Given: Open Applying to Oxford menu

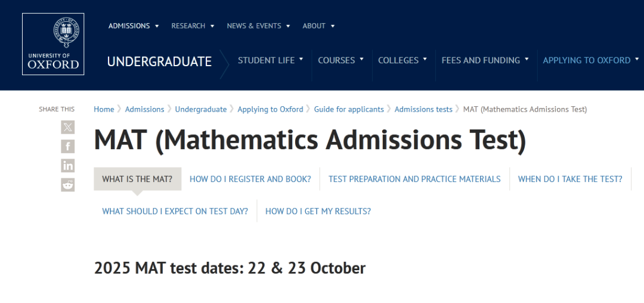Looking at the screenshot, I should pyautogui.click(x=590, y=60).
